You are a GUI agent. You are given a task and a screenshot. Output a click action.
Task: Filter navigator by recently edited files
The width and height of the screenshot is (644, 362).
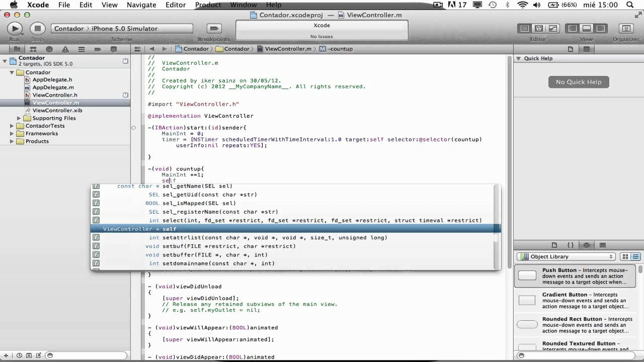point(19,355)
